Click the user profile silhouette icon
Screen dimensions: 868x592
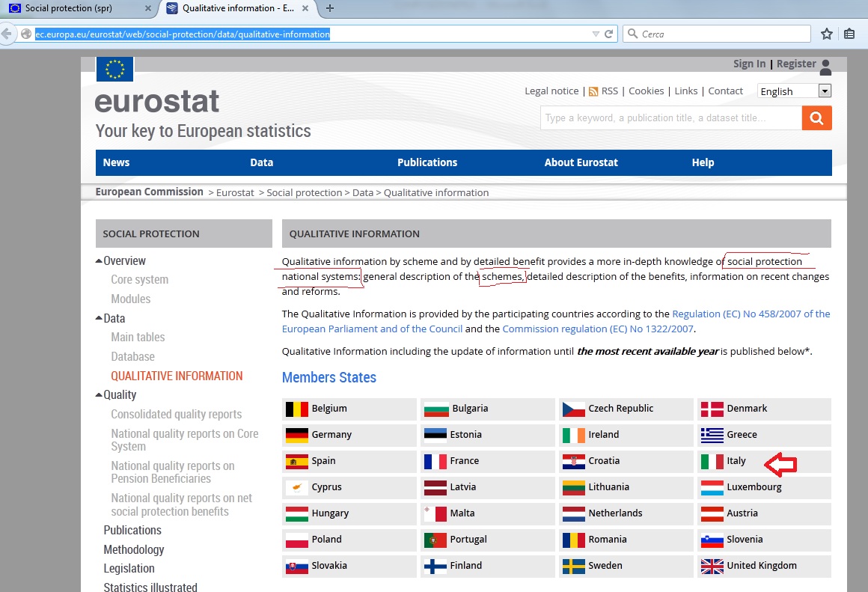pyautogui.click(x=825, y=67)
